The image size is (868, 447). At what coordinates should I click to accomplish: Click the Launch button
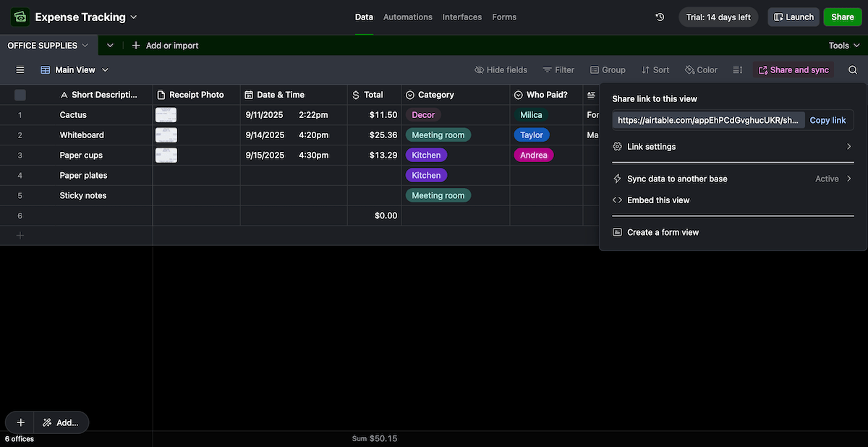793,16
